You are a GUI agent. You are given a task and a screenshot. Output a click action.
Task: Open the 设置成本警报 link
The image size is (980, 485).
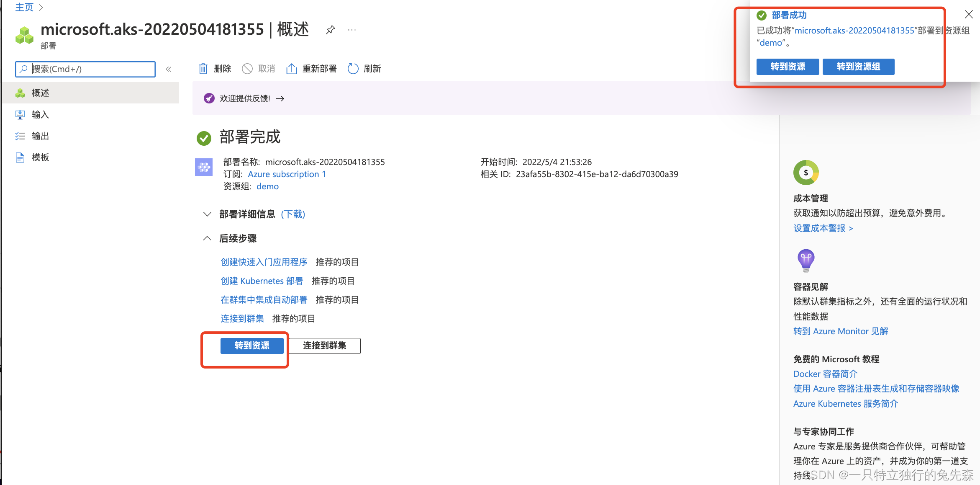pos(823,228)
